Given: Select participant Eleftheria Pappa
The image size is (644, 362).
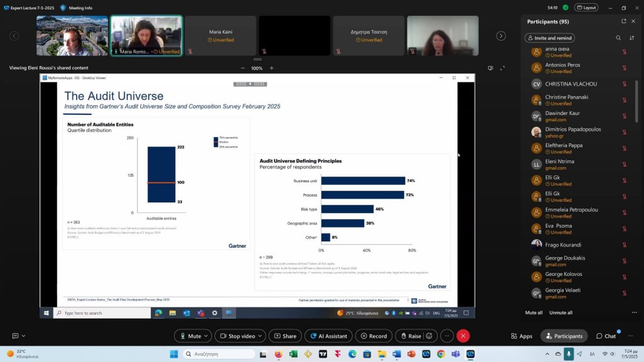Looking at the screenshot, I should [x=579, y=148].
